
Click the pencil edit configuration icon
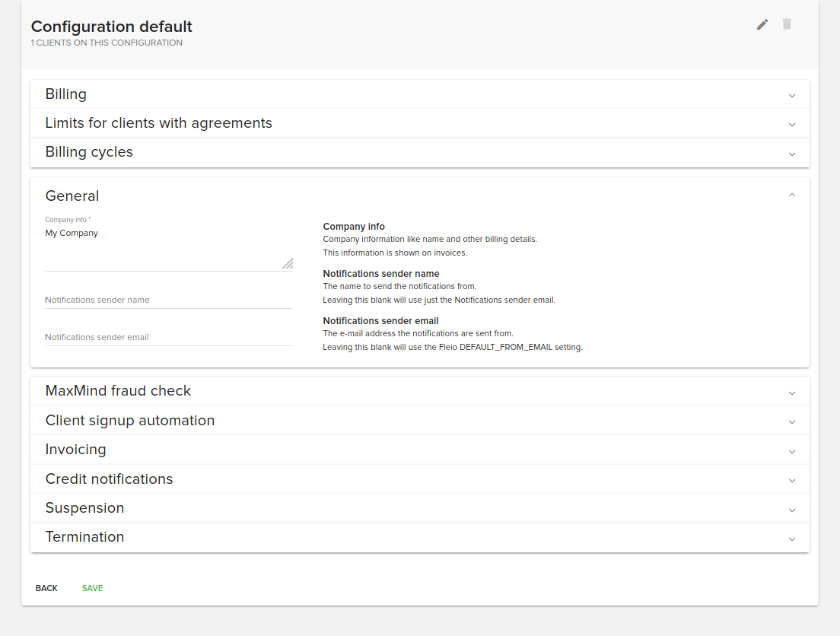click(762, 24)
